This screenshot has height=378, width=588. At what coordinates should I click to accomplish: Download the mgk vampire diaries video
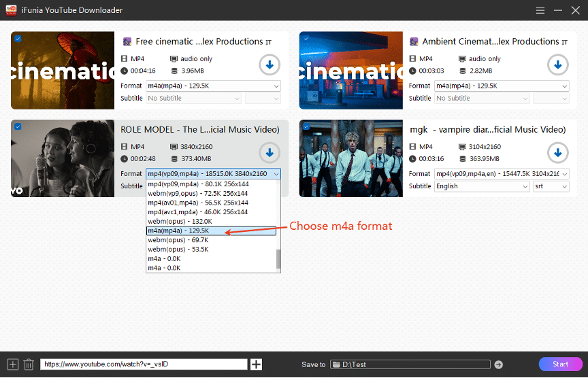(x=557, y=153)
